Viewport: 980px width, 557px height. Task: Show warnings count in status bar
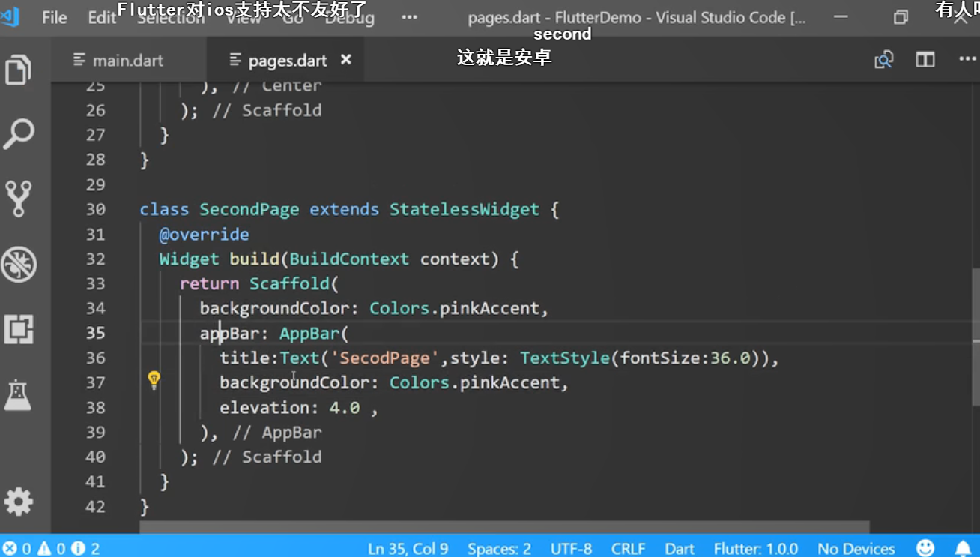52,549
